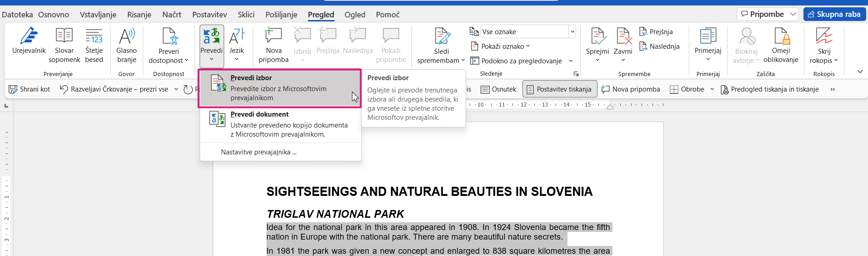Open Podokno za pregledovanje pane
Screen dimensions: 868x256
(517, 61)
